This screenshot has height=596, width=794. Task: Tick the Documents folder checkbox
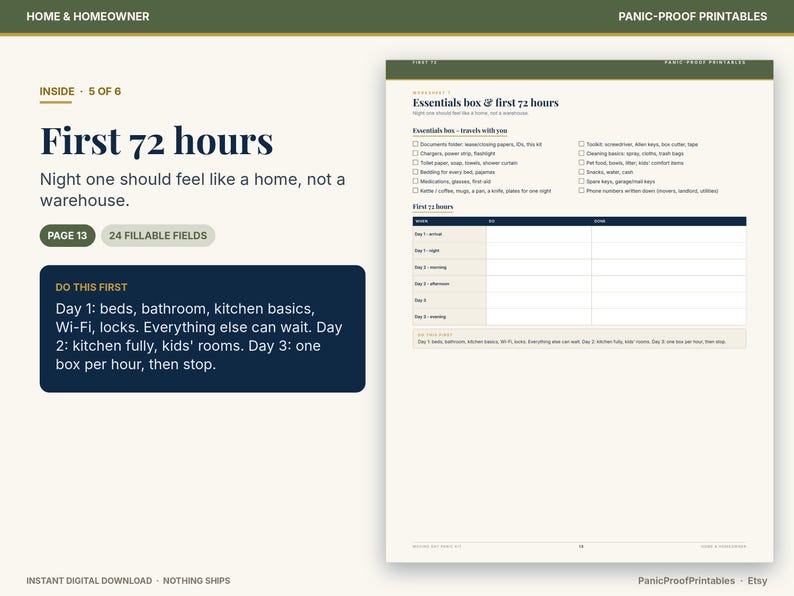[x=415, y=144]
